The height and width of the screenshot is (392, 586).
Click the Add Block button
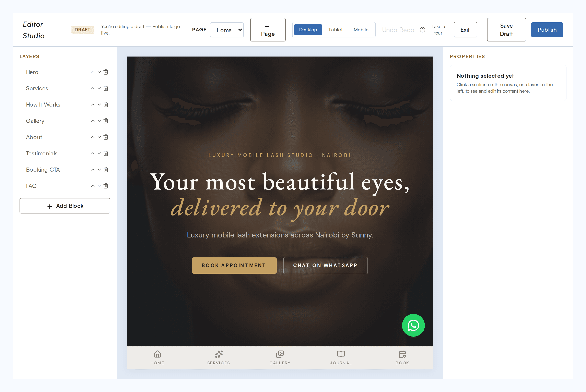(65, 206)
